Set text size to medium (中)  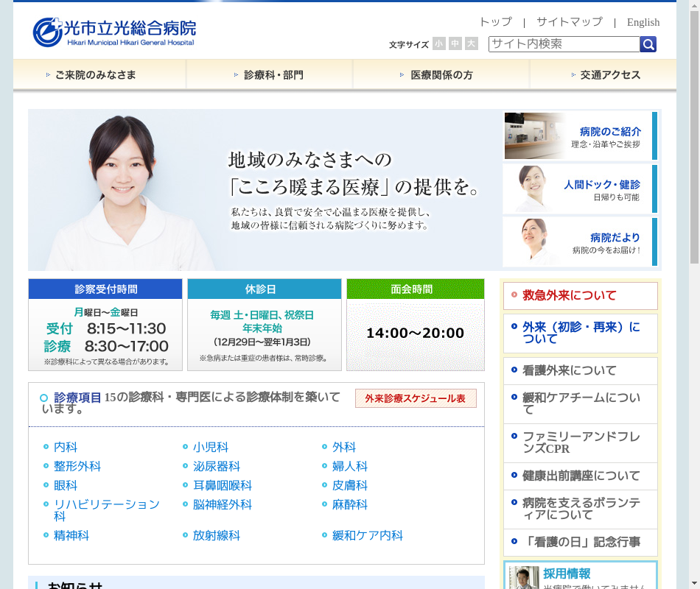click(x=455, y=44)
